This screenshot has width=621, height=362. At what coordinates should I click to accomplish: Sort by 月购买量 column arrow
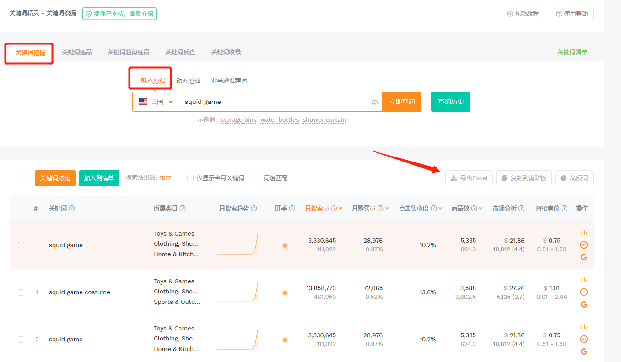pyautogui.click(x=387, y=208)
